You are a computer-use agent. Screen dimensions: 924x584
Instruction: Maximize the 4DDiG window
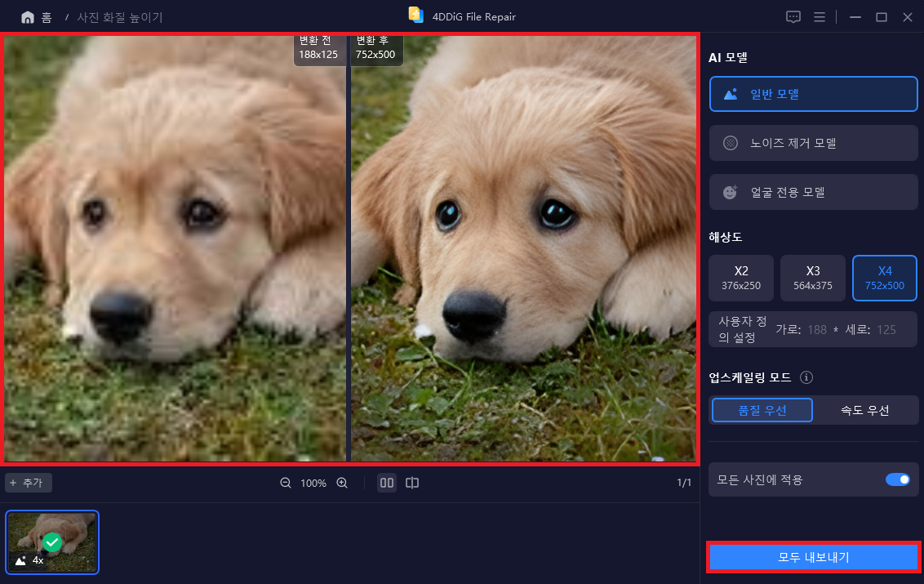pyautogui.click(x=882, y=17)
